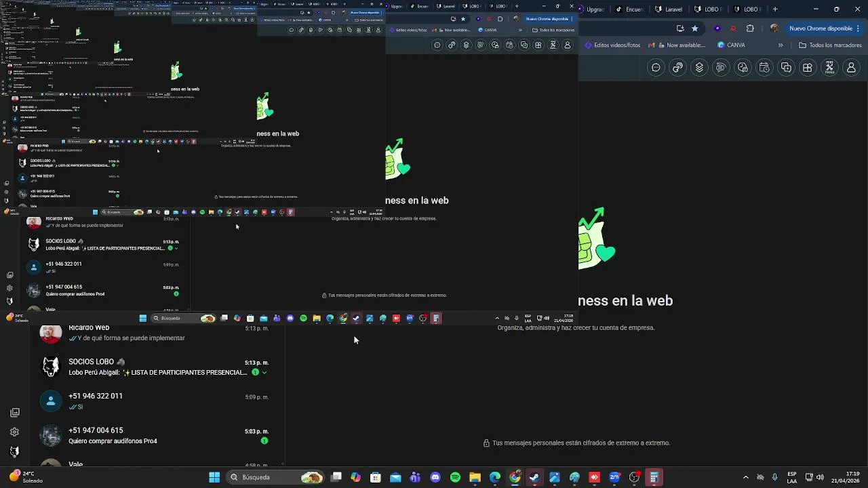This screenshot has width=868, height=488.
Task: Click the microphone tray icon on bottom taskbar
Action: click(774, 477)
